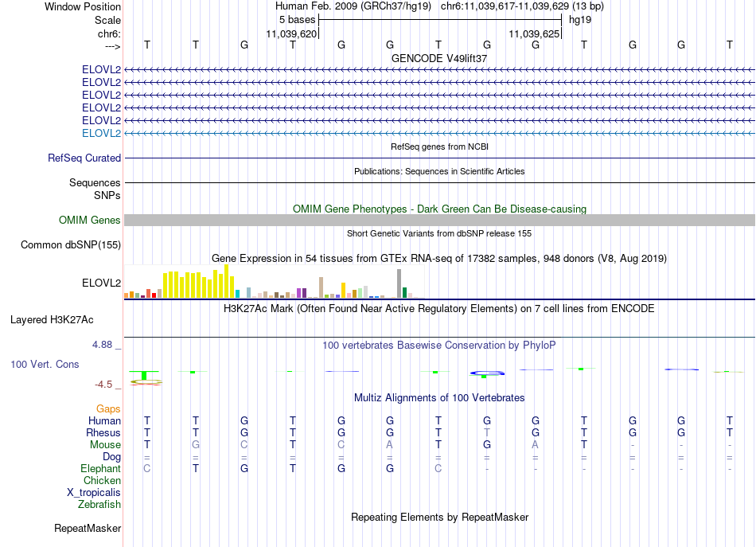Click the gray OMIM Genes bar
This screenshot has height=547, width=756.
click(x=439, y=220)
